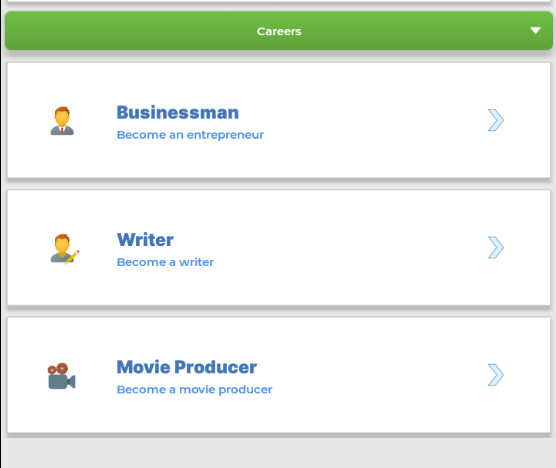Choose the Businessman career card
556x468 pixels.
click(279, 121)
